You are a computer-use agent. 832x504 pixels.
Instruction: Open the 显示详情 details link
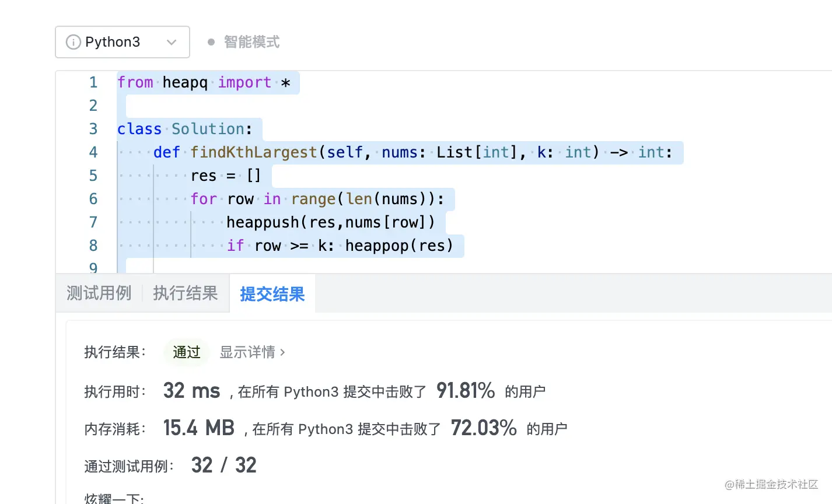(247, 352)
